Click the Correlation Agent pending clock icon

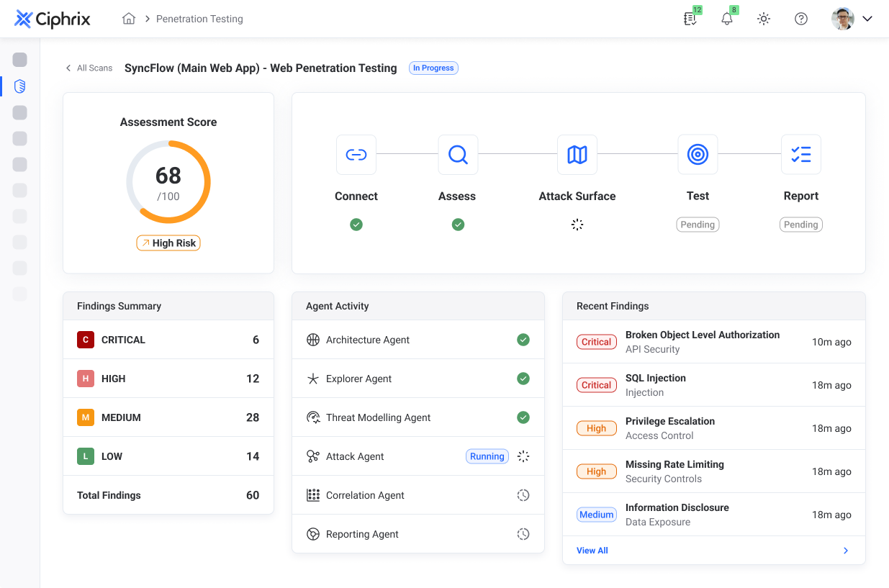pos(523,495)
